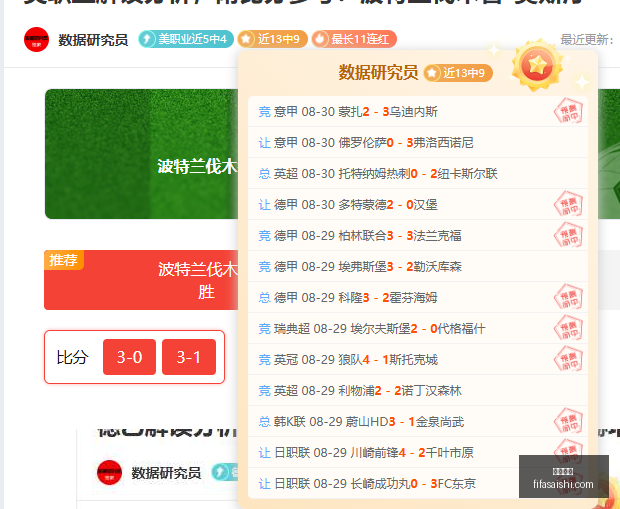This screenshot has height=509, width=620.
Task: Click the 美职业近5中4 badge
Action: [186, 39]
